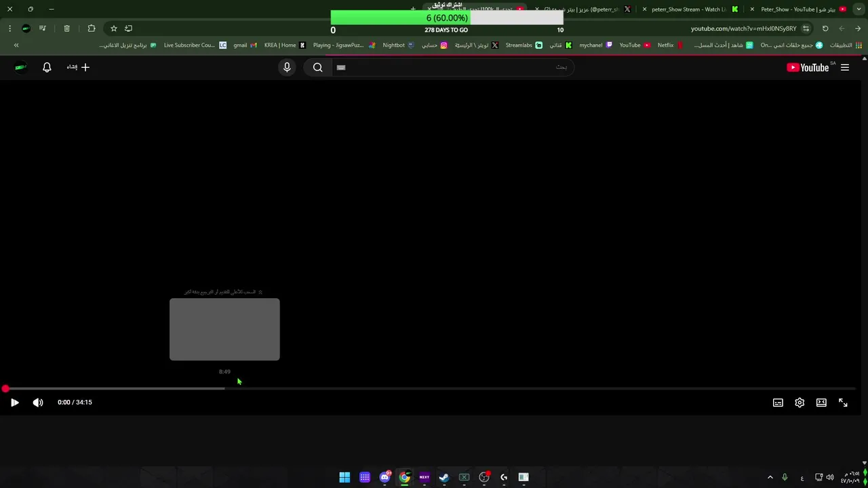This screenshot has height=488, width=868.
Task: Open Netflix bookmark
Action: coord(669,45)
